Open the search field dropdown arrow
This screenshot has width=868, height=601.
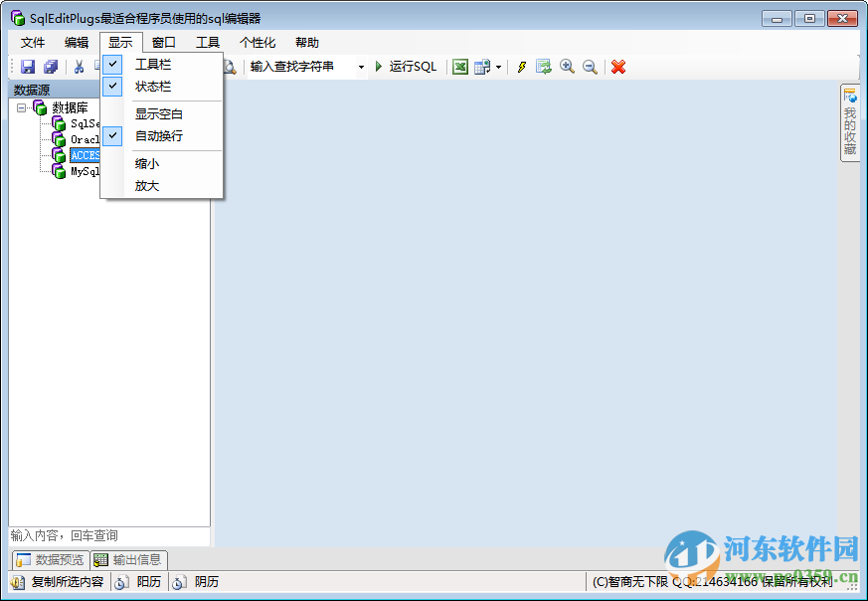pyautogui.click(x=362, y=67)
